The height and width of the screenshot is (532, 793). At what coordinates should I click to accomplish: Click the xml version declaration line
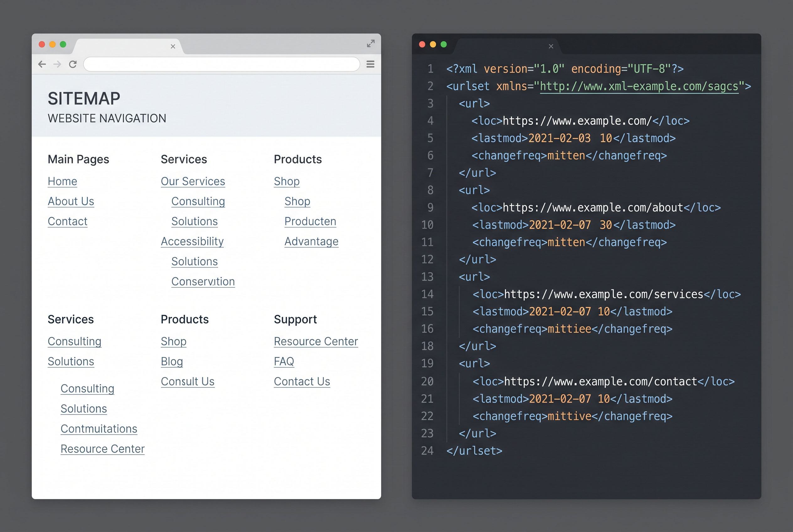tap(565, 69)
